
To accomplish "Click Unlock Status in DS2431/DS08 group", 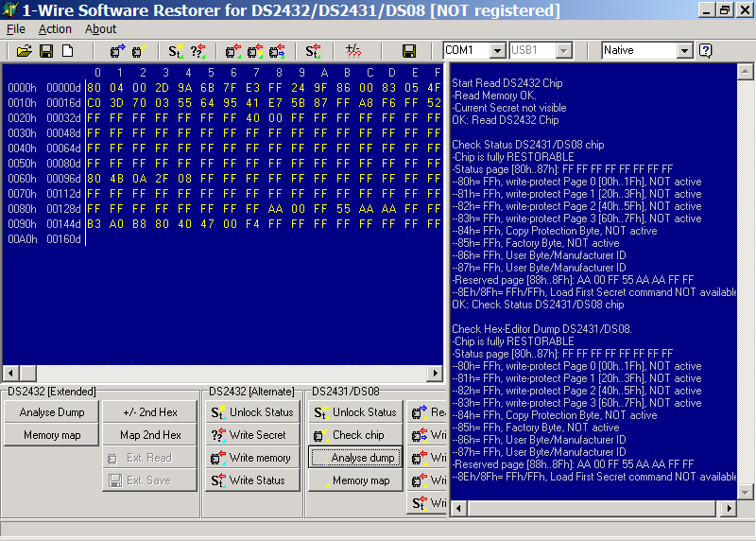I will [355, 412].
